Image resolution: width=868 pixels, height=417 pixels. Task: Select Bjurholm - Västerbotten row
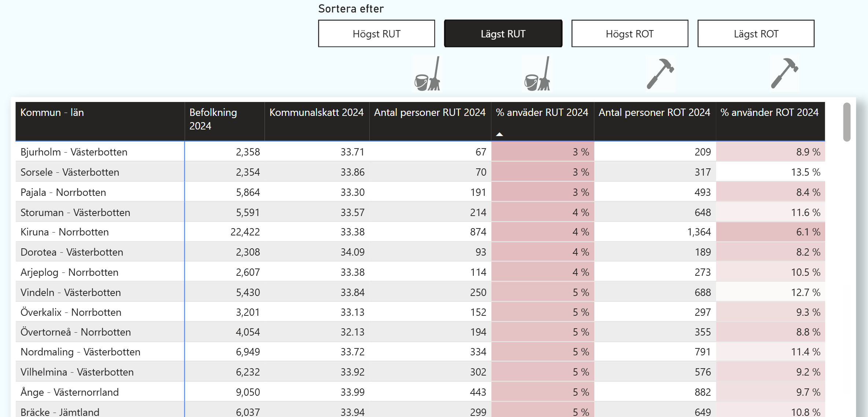pos(74,152)
